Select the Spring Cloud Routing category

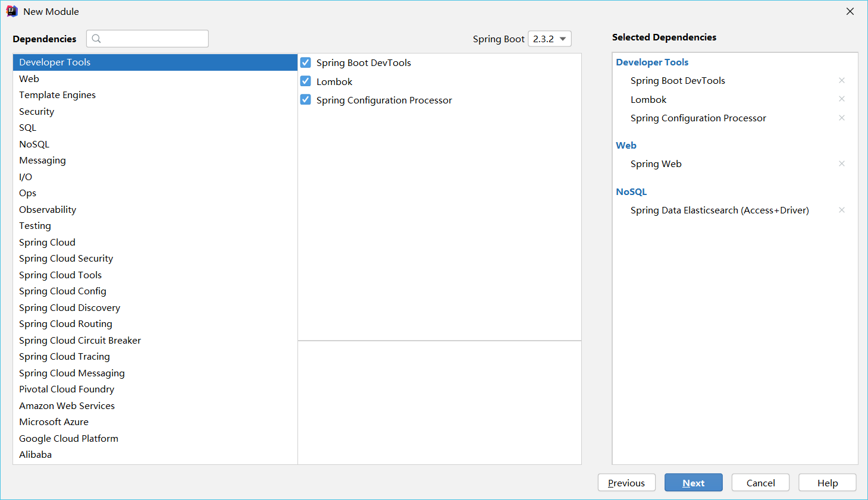click(155, 324)
